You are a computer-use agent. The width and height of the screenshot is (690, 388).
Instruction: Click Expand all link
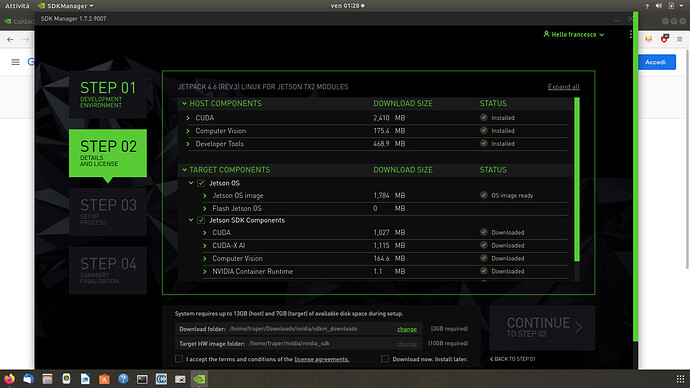(x=563, y=87)
